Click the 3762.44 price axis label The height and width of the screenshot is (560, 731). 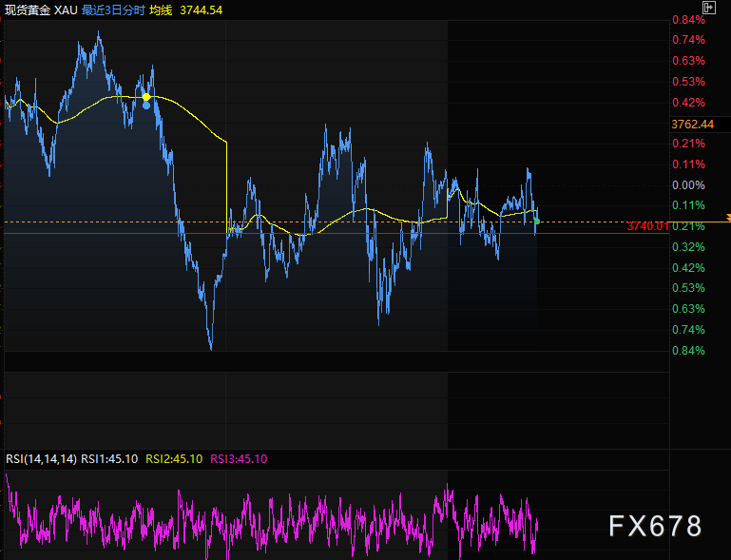pyautogui.click(x=692, y=124)
